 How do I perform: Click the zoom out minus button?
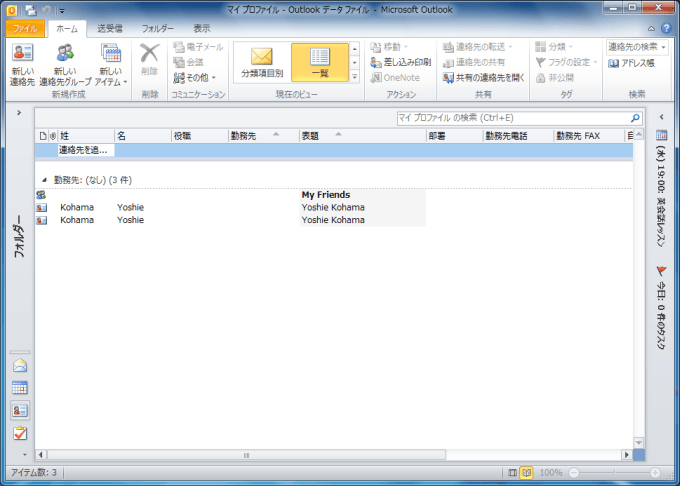click(x=574, y=473)
